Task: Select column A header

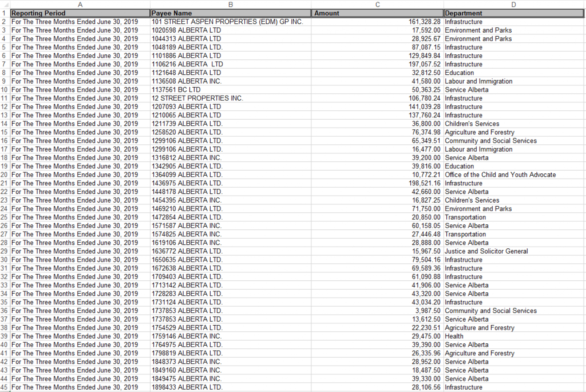Action: coord(80,5)
